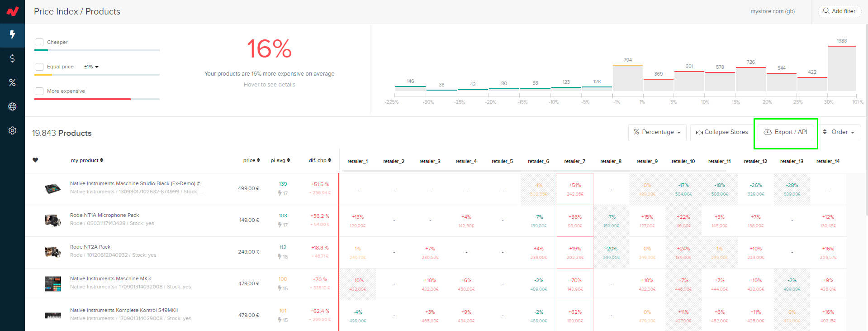Viewport: 868px width, 331px height.
Task: Click the +70% retailer_7 cell for Maschine MK3
Action: click(x=575, y=284)
